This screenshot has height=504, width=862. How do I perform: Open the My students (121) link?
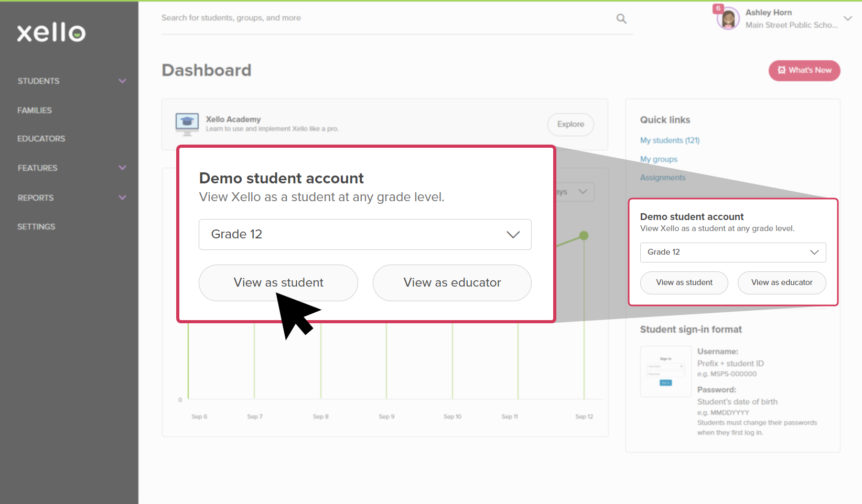[x=670, y=140]
